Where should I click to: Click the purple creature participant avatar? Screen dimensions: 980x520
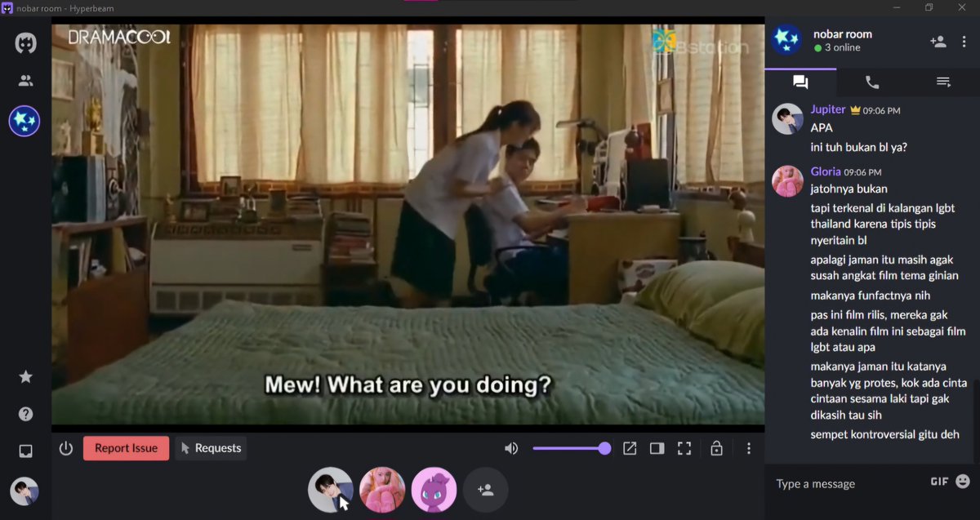pos(434,490)
